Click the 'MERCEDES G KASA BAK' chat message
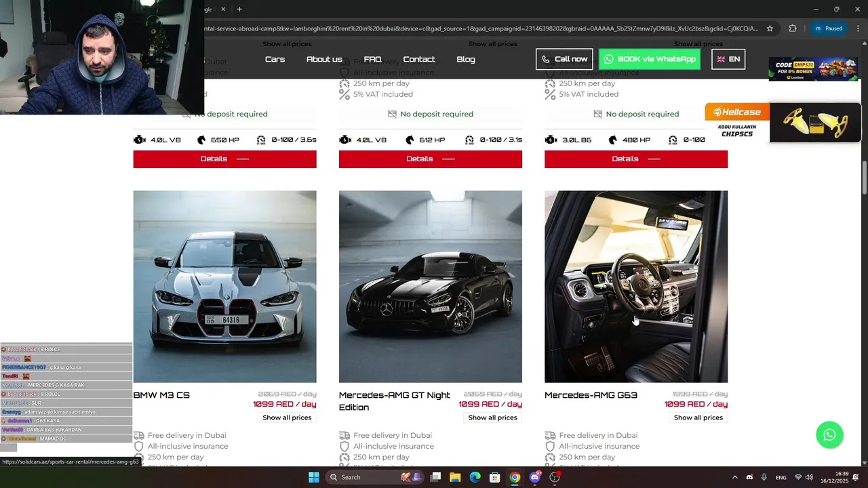 click(x=56, y=385)
